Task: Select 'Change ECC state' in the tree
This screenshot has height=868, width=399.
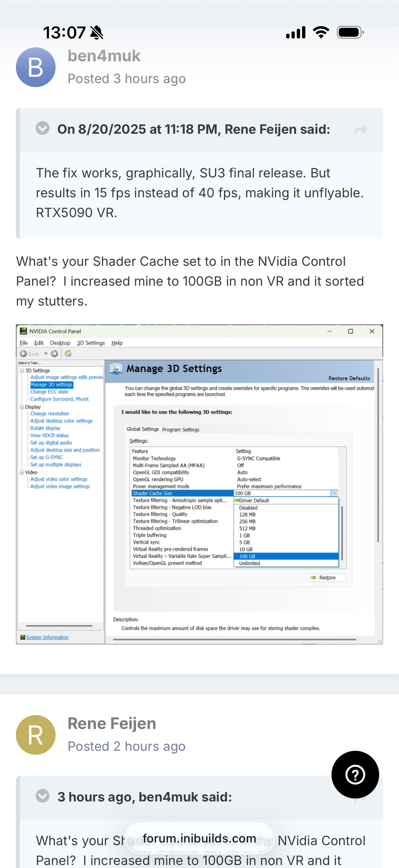Action: click(49, 392)
